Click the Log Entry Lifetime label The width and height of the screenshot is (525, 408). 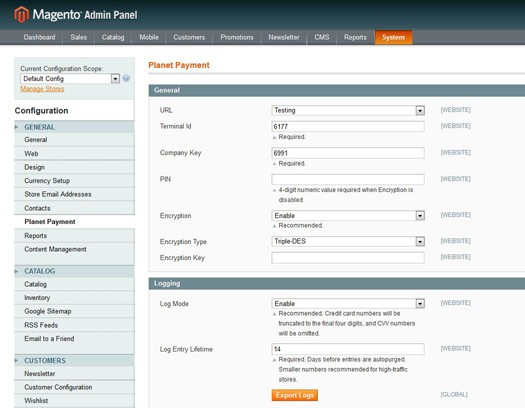click(x=186, y=349)
